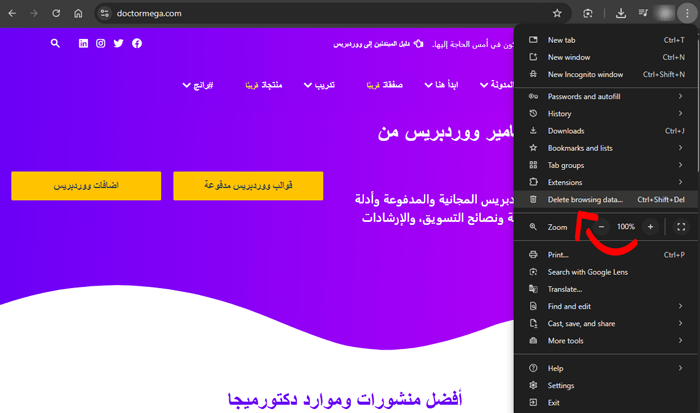Open site information icon in address bar

104,13
